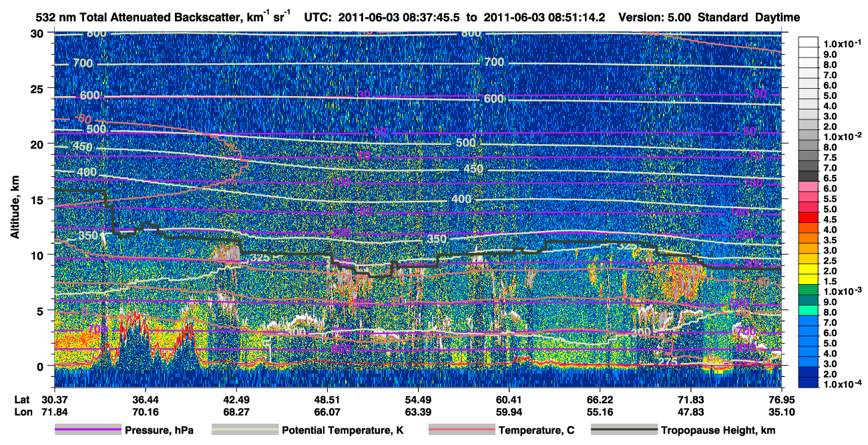Click latitude value 66.22

pyautogui.click(x=600, y=399)
